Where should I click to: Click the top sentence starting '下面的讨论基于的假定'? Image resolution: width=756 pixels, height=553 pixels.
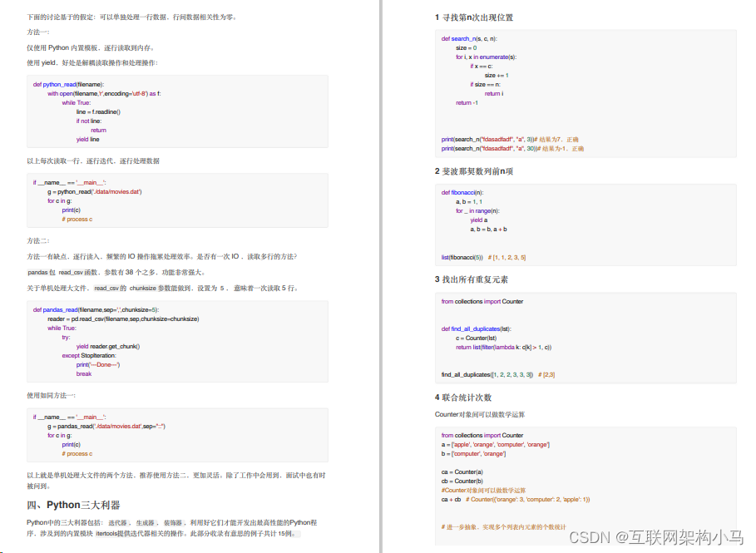point(131,17)
